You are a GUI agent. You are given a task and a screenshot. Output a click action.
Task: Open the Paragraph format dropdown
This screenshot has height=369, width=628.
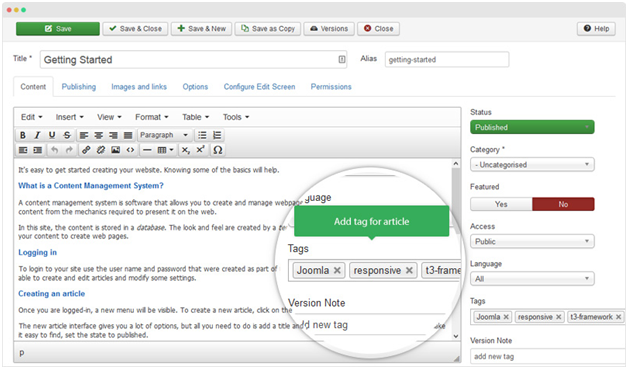point(164,135)
